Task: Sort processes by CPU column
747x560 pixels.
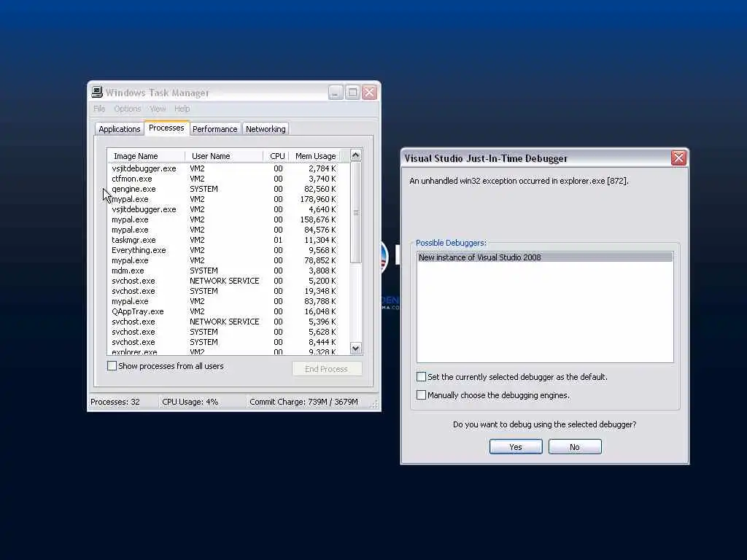Action: 276,156
